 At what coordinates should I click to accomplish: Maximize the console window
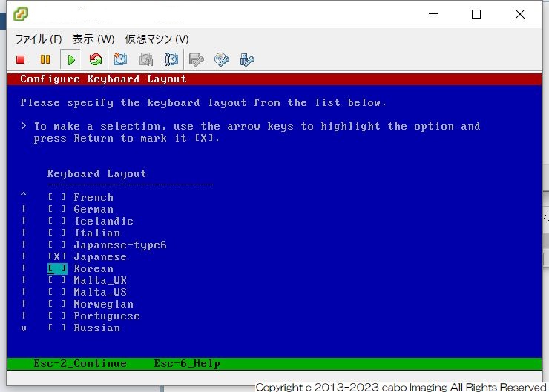(x=476, y=14)
